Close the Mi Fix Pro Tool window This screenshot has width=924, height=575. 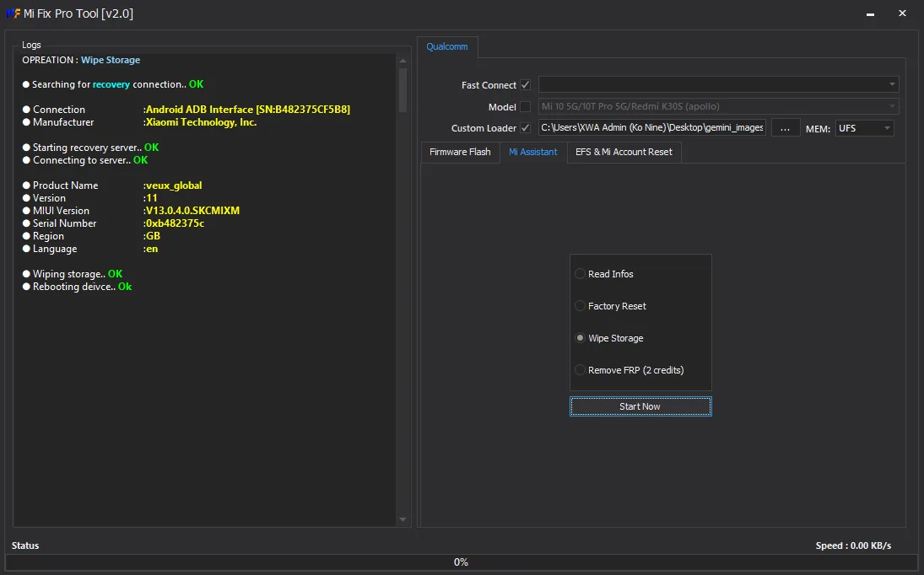(x=902, y=13)
